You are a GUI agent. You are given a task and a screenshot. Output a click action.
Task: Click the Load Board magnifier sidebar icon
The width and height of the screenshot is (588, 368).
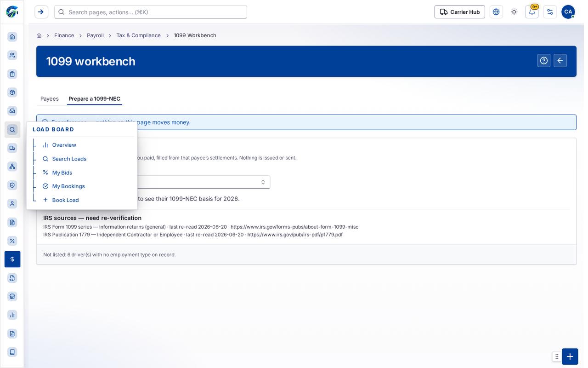pyautogui.click(x=12, y=130)
